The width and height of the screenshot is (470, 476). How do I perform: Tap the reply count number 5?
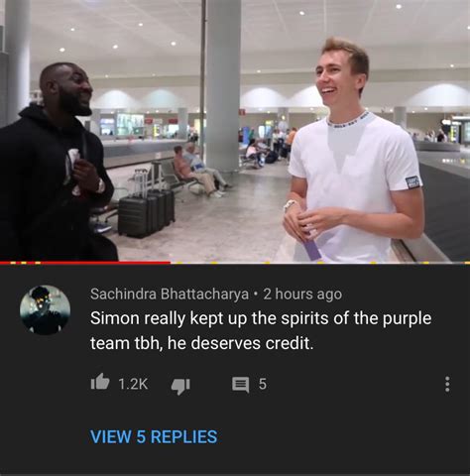pos(262,384)
